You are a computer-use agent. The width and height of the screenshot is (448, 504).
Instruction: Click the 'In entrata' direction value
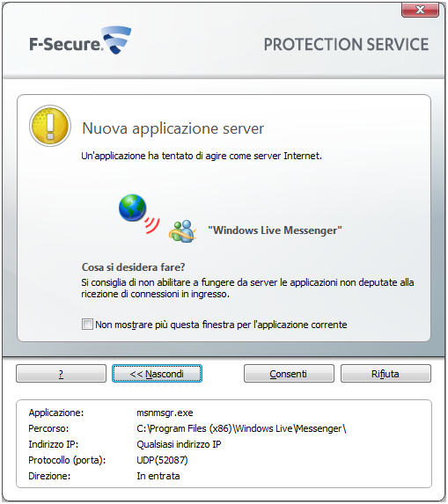pyautogui.click(x=158, y=476)
